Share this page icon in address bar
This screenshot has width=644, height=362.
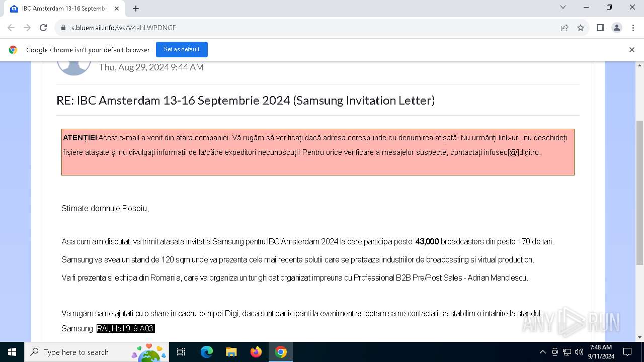coord(565,28)
